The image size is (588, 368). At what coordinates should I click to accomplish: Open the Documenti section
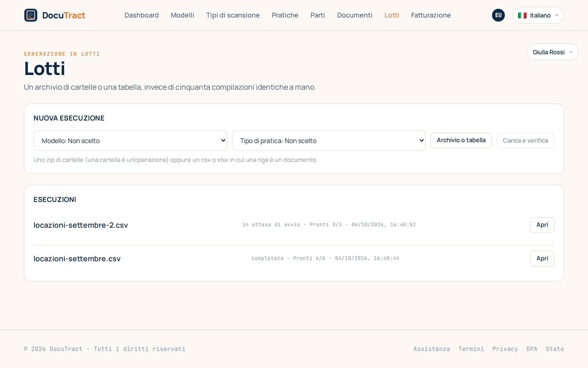pyautogui.click(x=354, y=15)
